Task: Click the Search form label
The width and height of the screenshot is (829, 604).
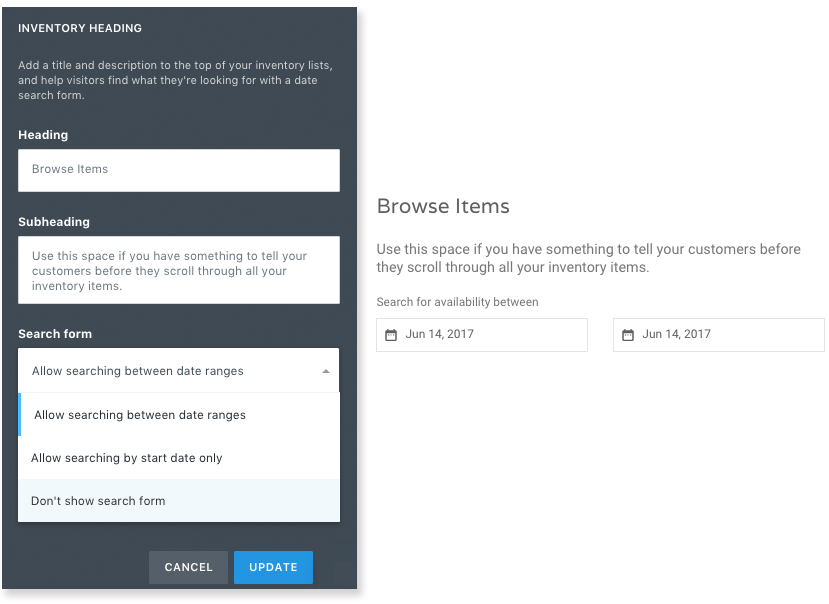Action: [x=55, y=334]
